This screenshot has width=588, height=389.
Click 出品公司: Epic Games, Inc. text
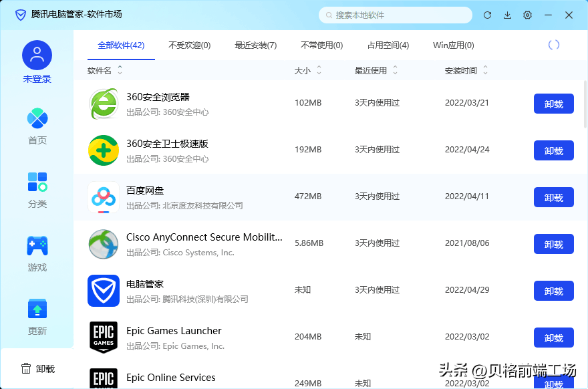pos(175,346)
